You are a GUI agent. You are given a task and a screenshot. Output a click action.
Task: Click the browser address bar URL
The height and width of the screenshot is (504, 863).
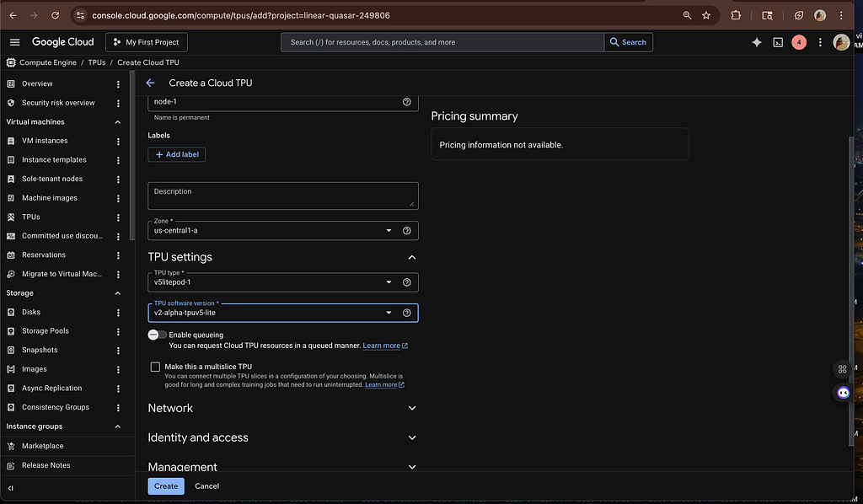coord(241,15)
